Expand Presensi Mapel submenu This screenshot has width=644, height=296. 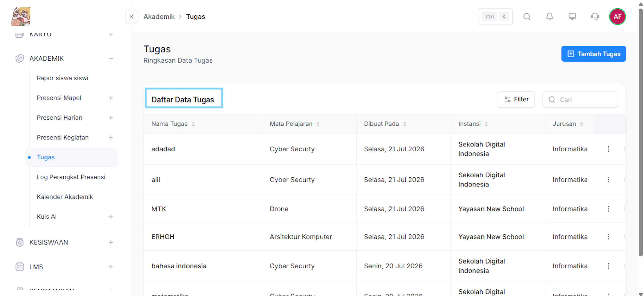click(111, 98)
